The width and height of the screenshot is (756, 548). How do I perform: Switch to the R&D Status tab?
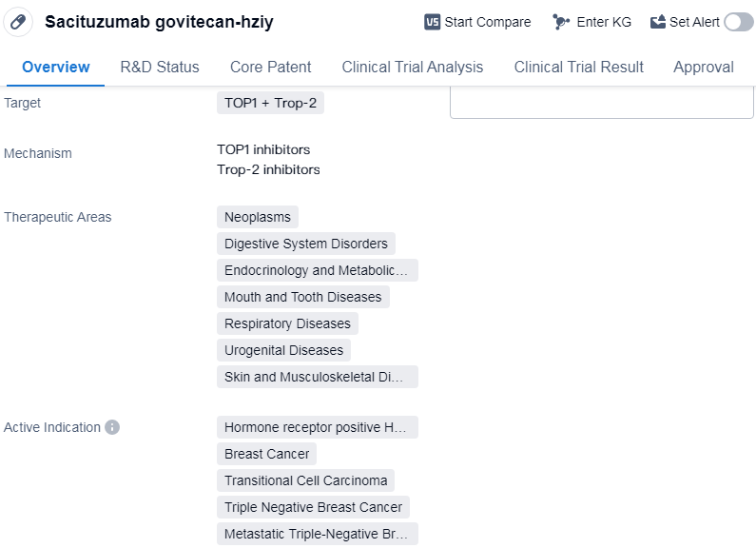160,67
